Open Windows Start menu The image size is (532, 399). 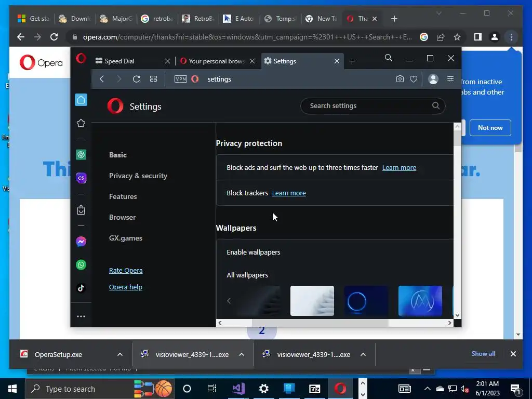click(12, 389)
